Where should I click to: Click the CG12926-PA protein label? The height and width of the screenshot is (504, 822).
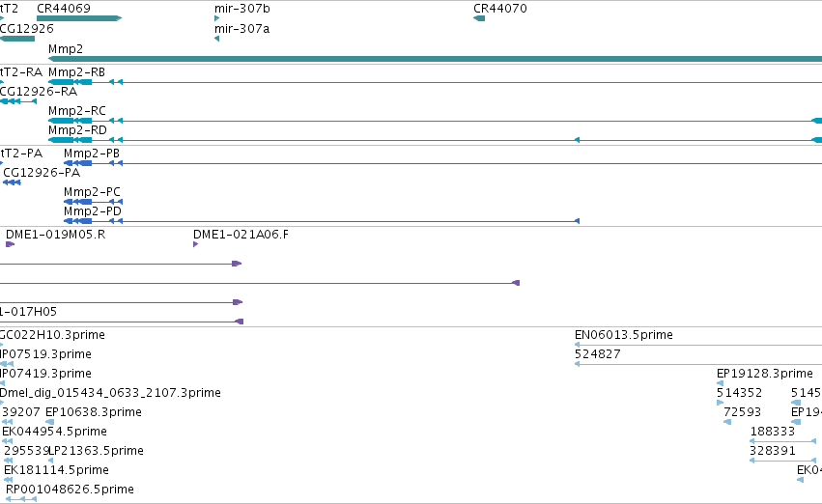pyautogui.click(x=42, y=173)
